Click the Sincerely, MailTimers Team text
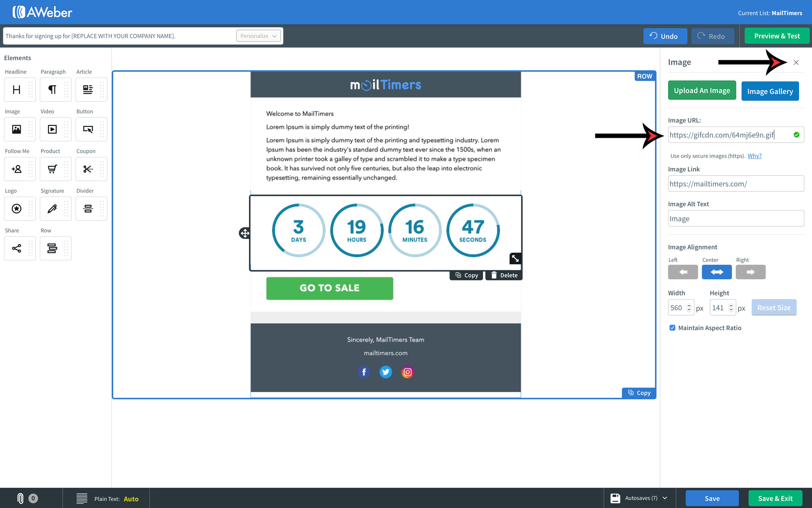This screenshot has height=508, width=812. (386, 339)
